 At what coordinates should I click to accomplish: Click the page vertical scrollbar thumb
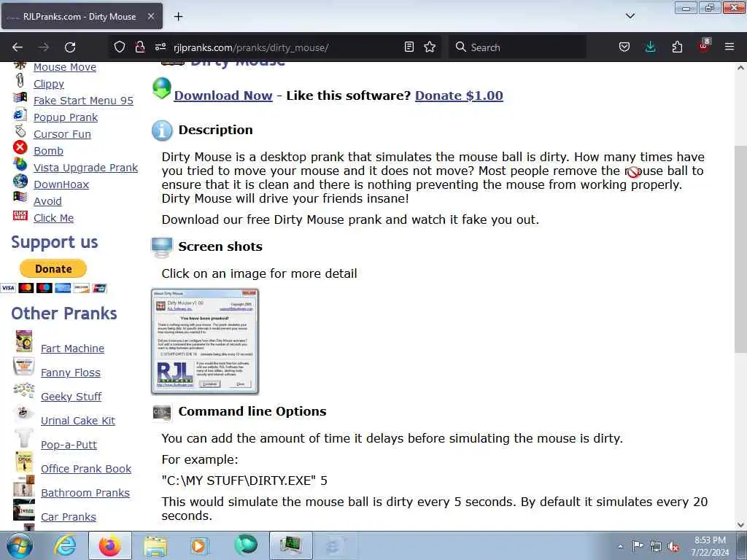point(740,249)
